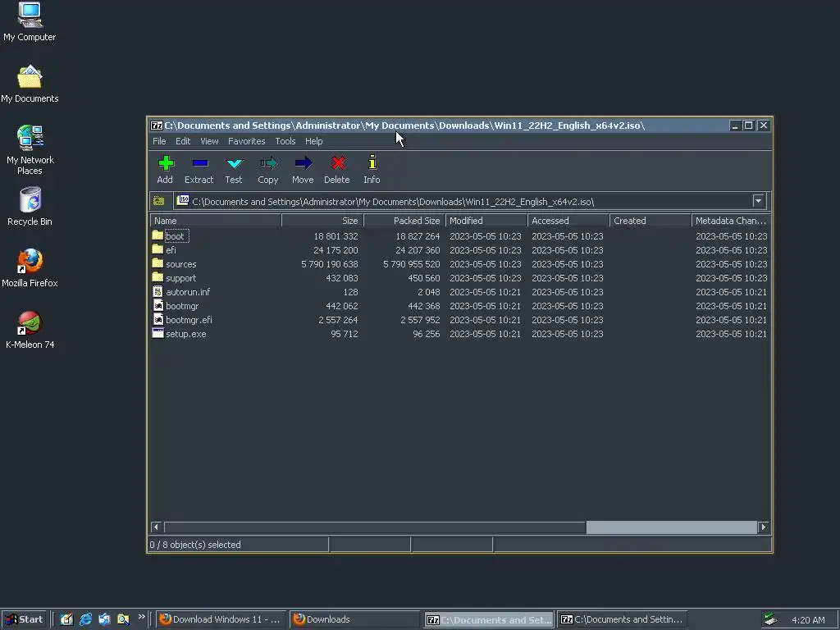
Task: Click the 7z icon in the title bar
Action: coord(157,126)
